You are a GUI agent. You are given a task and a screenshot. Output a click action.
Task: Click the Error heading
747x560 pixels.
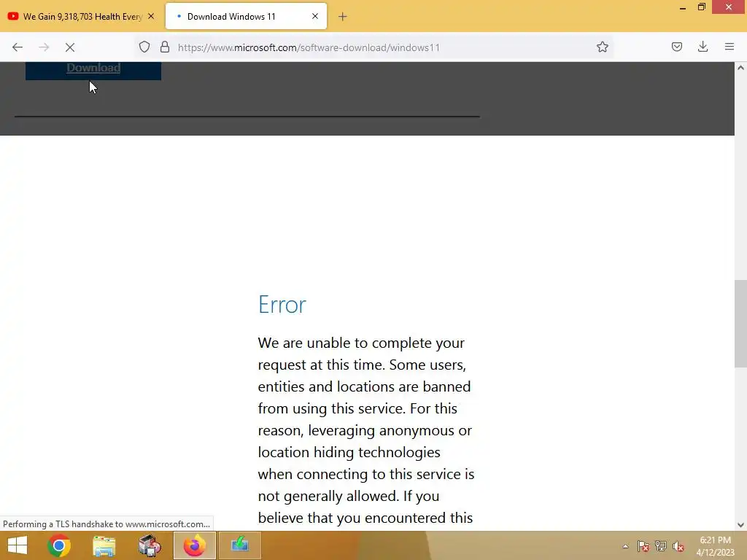(282, 305)
